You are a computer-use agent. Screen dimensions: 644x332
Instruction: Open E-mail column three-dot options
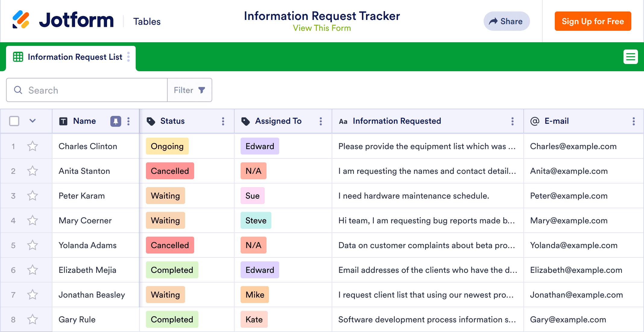point(634,121)
